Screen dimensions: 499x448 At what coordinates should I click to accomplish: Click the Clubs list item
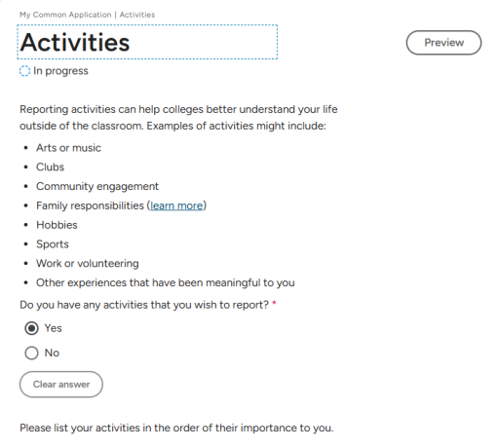tap(50, 168)
